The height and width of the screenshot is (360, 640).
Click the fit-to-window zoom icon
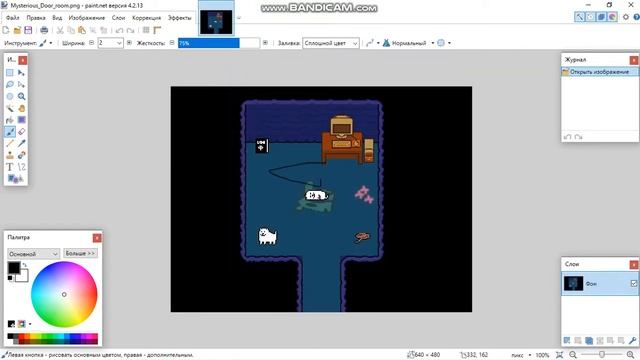pos(560,355)
